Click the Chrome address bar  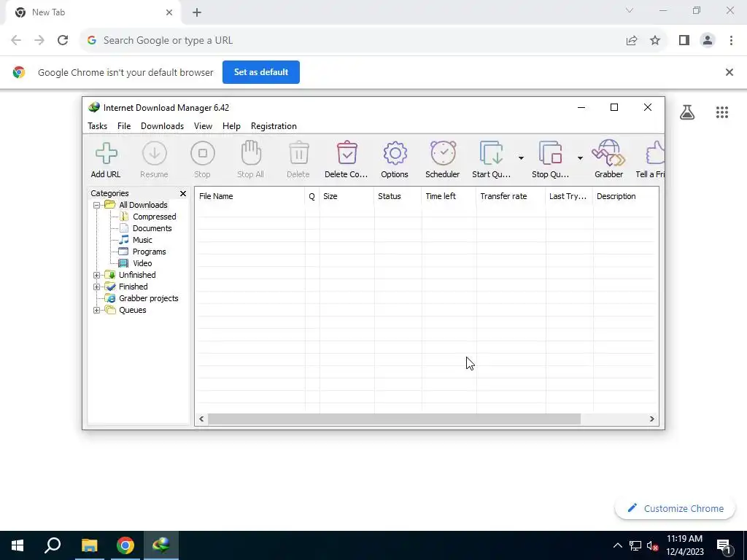pyautogui.click(x=352, y=41)
